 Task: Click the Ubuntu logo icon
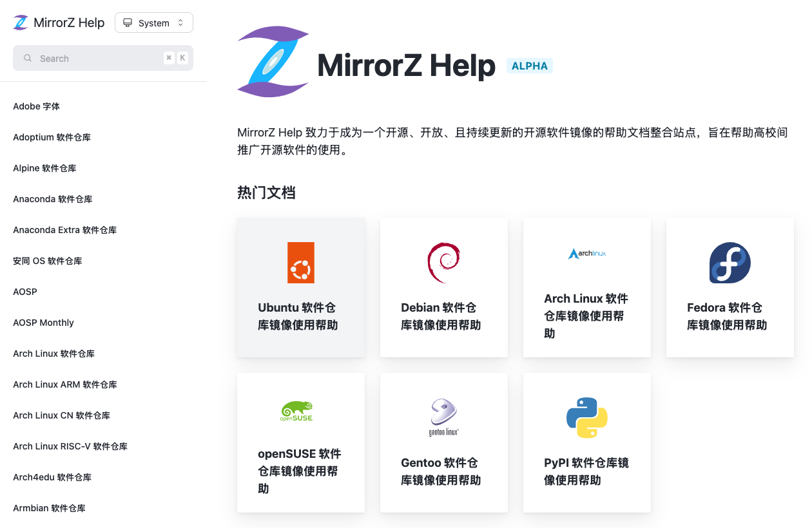pyautogui.click(x=301, y=263)
